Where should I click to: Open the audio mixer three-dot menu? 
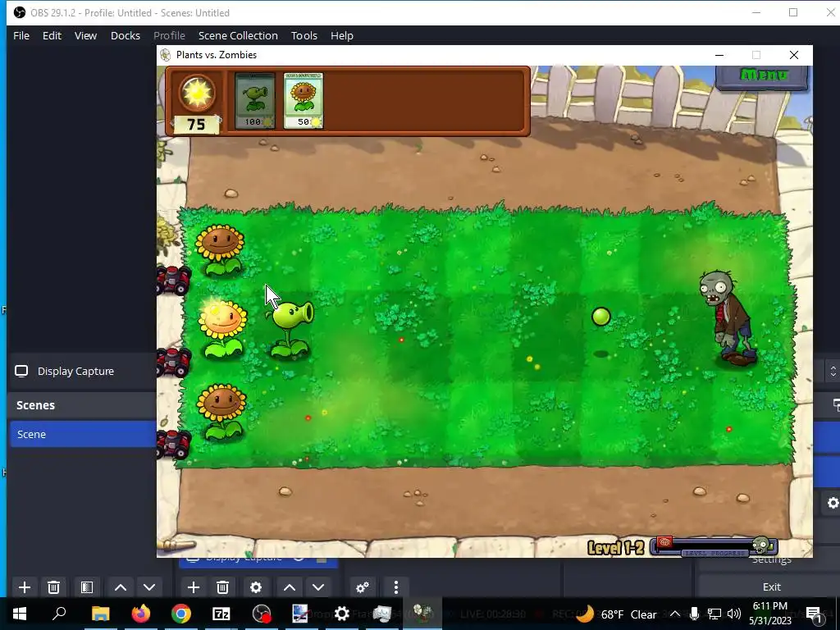(x=396, y=587)
